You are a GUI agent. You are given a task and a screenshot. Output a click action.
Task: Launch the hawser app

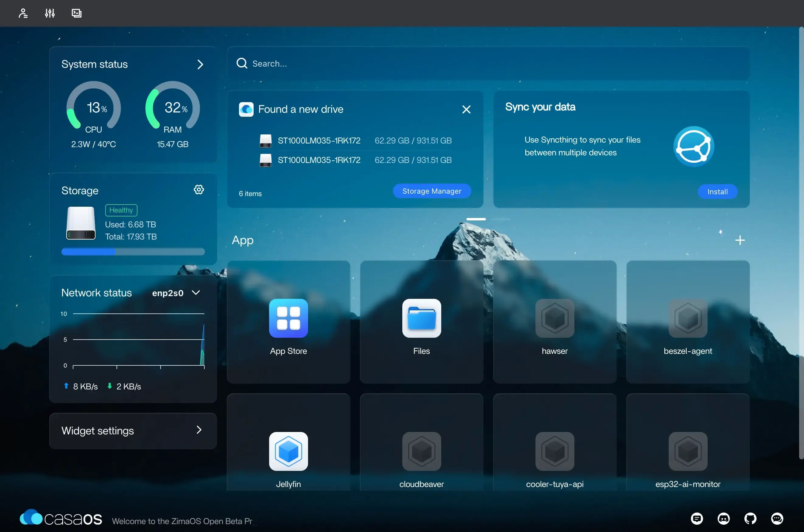(555, 318)
